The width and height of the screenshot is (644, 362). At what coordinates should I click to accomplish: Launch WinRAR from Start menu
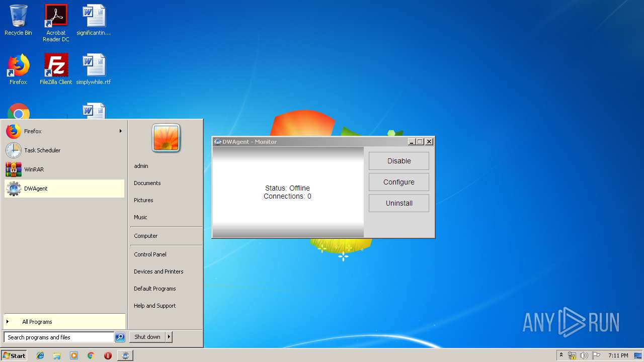tap(64, 169)
